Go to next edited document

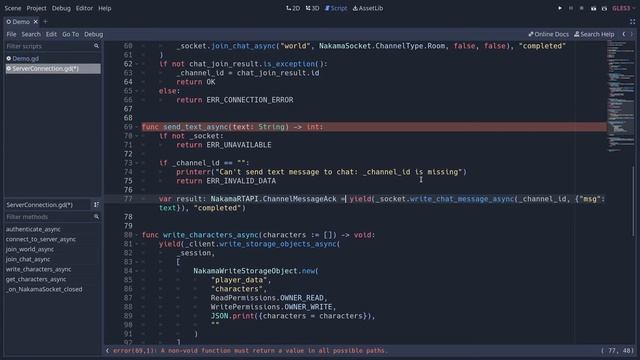tap(632, 34)
